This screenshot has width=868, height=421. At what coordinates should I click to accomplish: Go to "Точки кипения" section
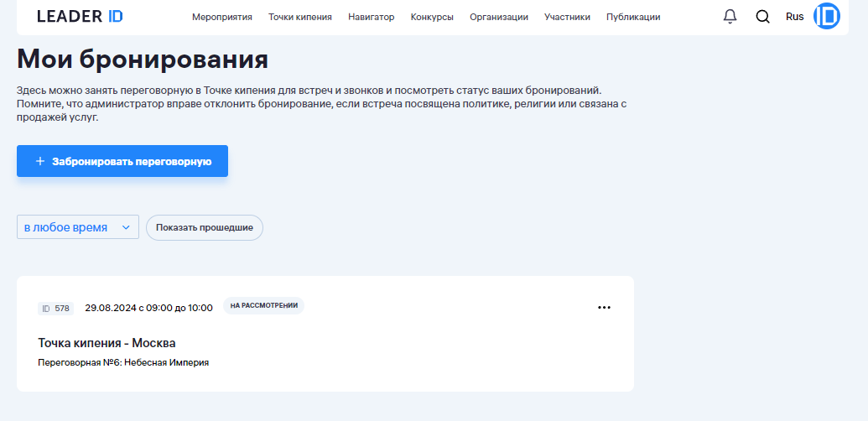point(299,17)
